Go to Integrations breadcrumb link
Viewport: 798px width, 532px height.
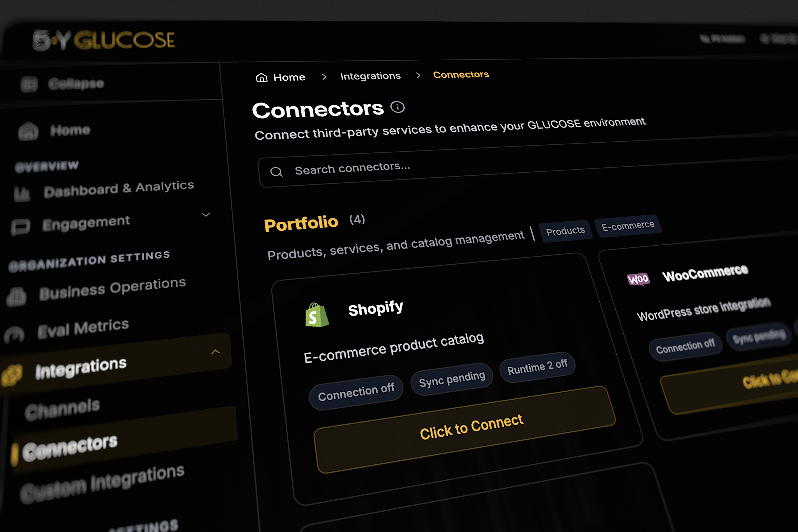(x=370, y=76)
